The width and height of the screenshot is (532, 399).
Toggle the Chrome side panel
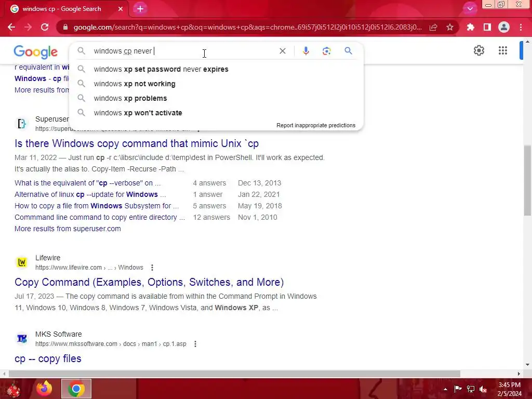(487, 27)
